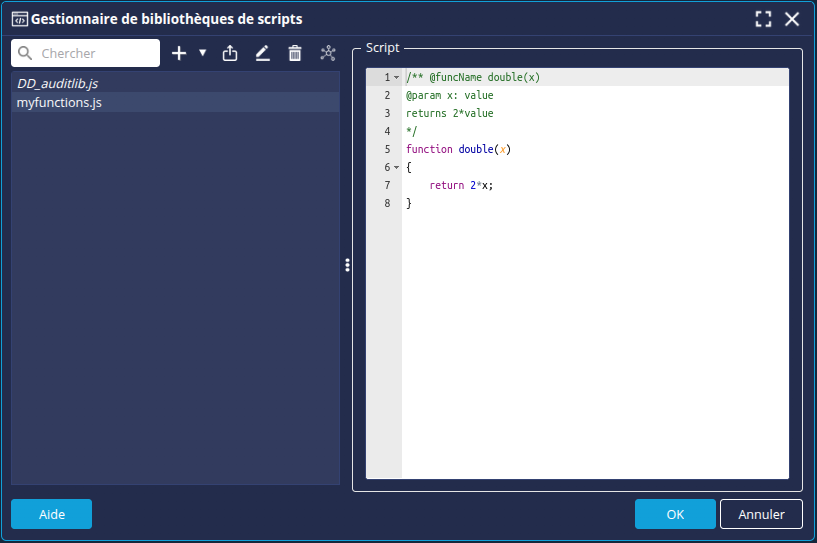Click the export script library icon
This screenshot has height=543, width=817.
230,53
